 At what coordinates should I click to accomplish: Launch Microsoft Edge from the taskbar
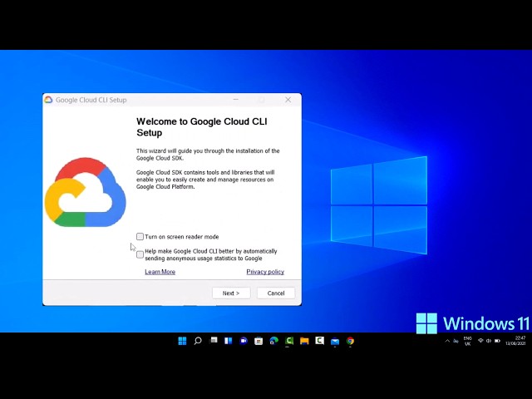tap(273, 341)
